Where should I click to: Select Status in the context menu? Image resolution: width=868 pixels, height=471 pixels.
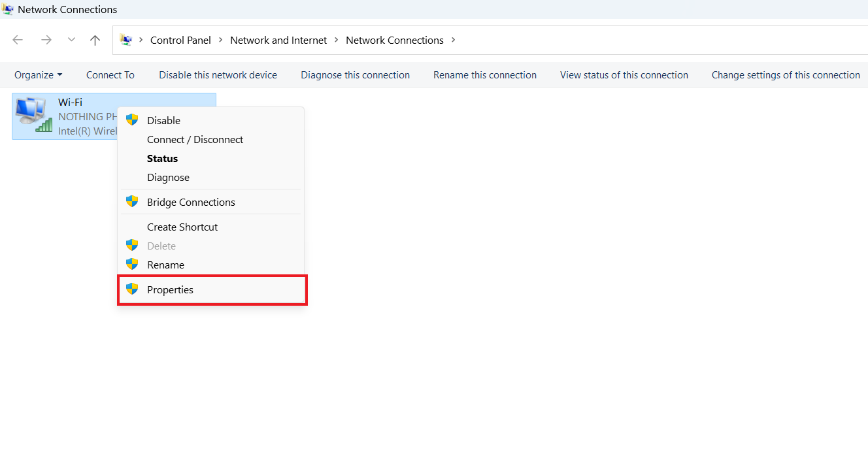tap(162, 159)
